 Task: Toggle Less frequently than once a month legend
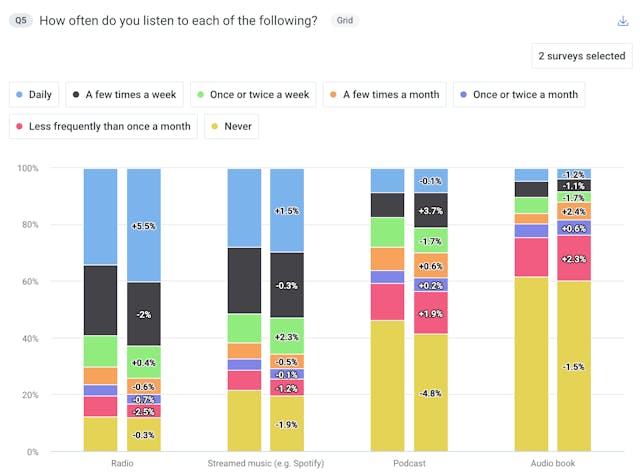pos(101,127)
